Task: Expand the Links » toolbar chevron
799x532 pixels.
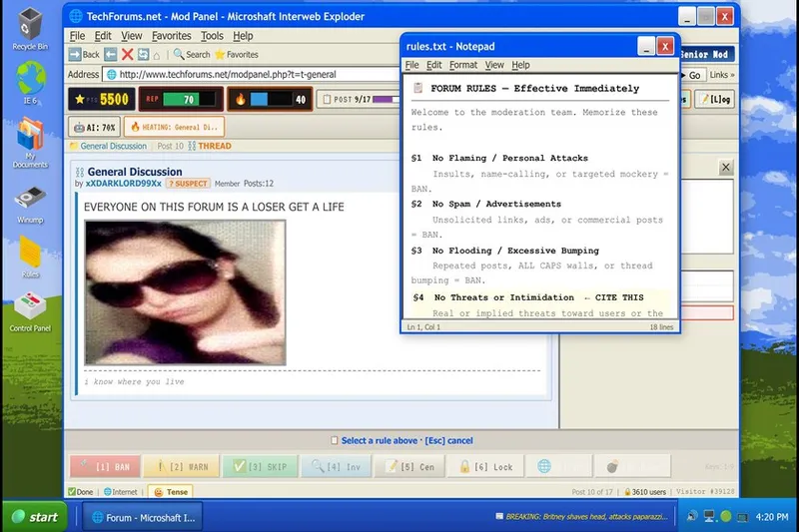Action: pos(722,75)
